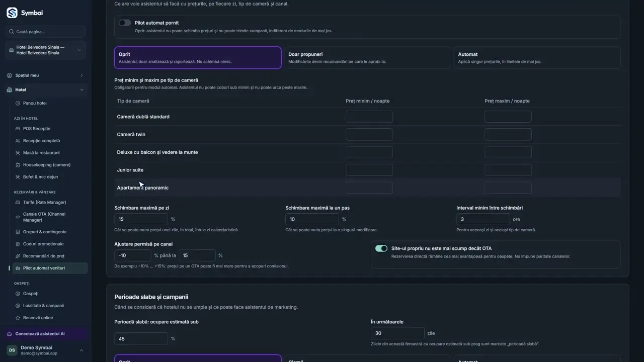Click Schimbare maximă pe zi field
Screen dimensions: 644x362
tap(141, 219)
